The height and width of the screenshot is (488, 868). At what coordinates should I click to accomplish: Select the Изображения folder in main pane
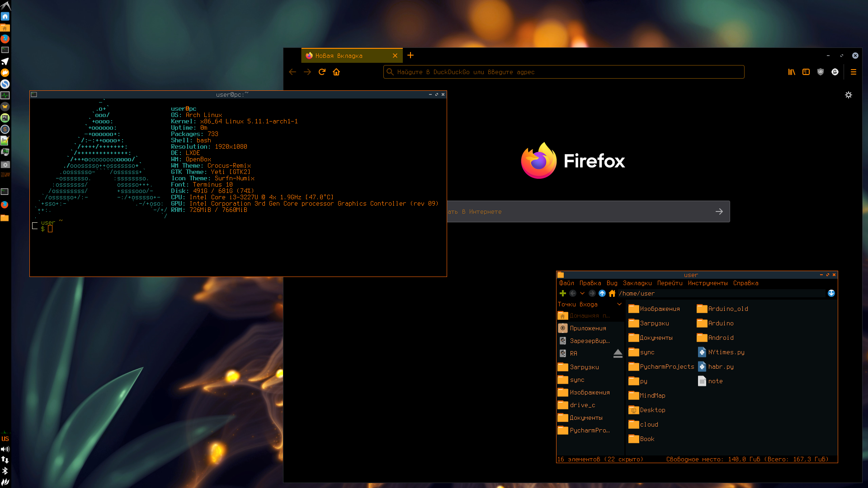[x=654, y=309]
